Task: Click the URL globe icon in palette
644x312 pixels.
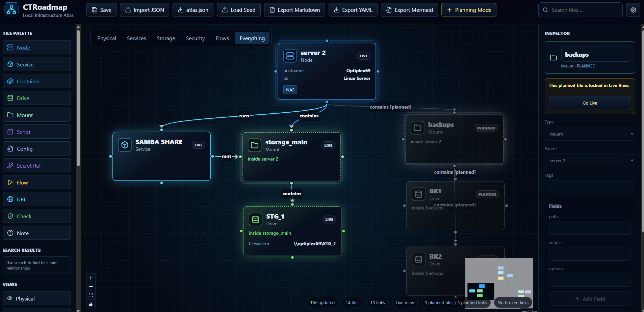Action: [10, 199]
